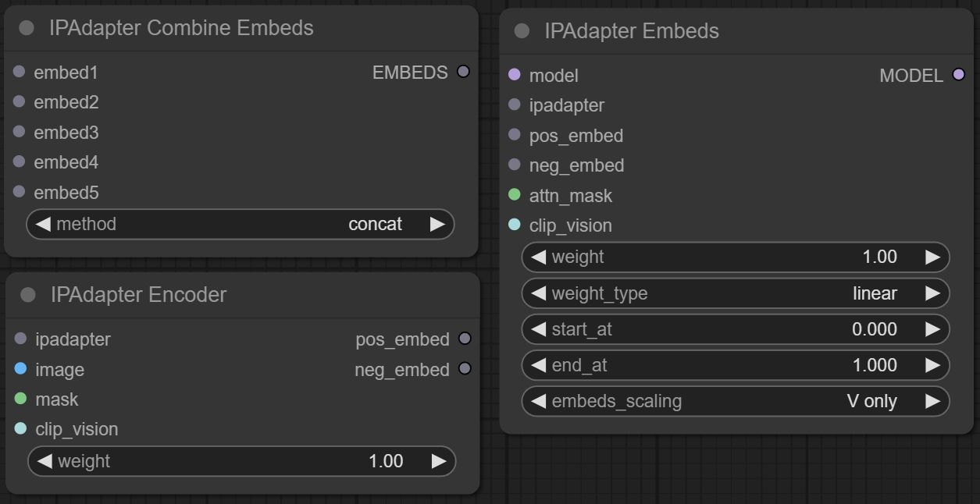The height and width of the screenshot is (504, 980).
Task: Open the method concat dropdown
Action: 241,225
